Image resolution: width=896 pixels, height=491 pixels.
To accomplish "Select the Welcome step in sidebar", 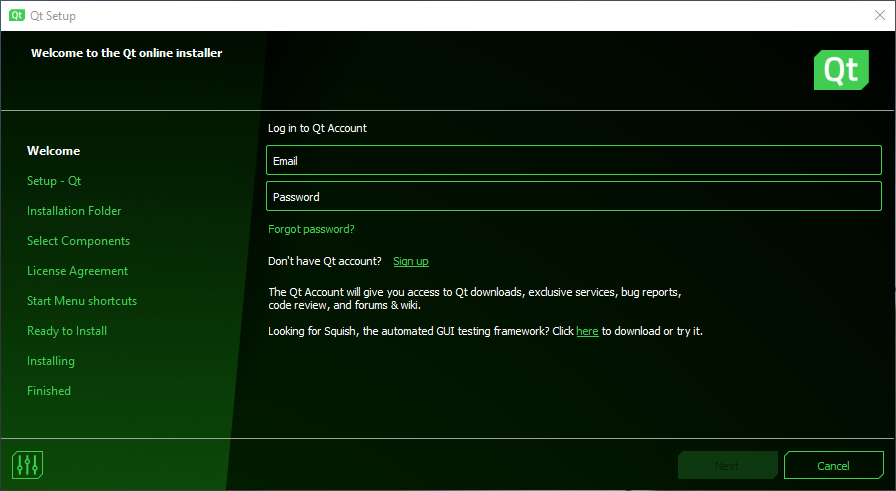I will pyautogui.click(x=53, y=151).
